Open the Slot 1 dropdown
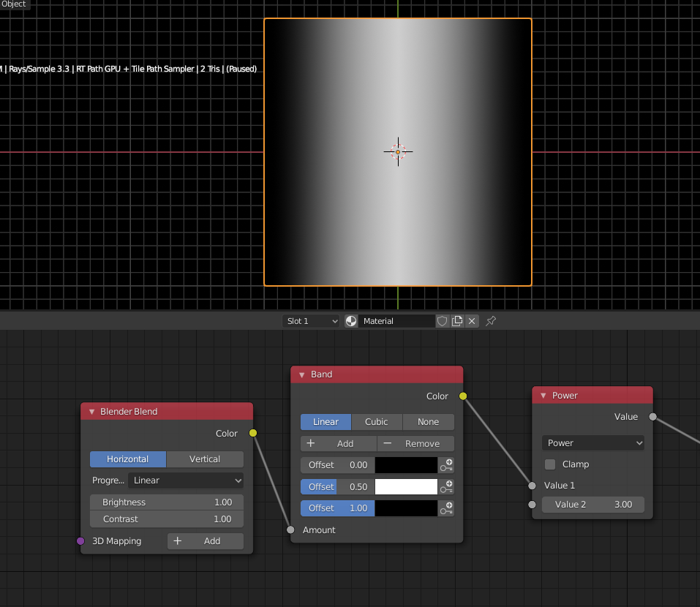Image resolution: width=700 pixels, height=607 pixels. point(312,321)
